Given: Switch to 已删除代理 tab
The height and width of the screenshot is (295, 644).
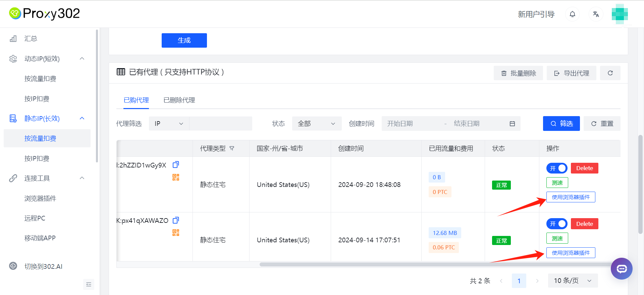Looking at the screenshot, I should (179, 100).
